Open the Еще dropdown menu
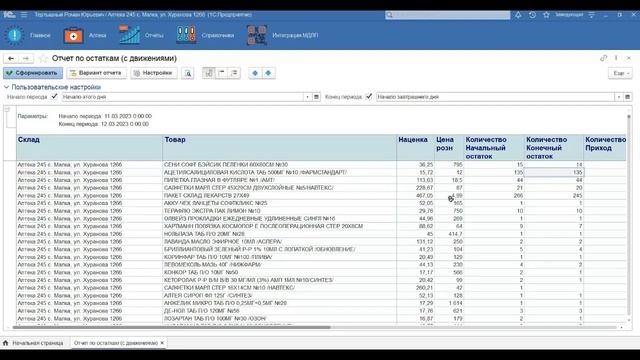The image size is (640, 360). tap(620, 73)
